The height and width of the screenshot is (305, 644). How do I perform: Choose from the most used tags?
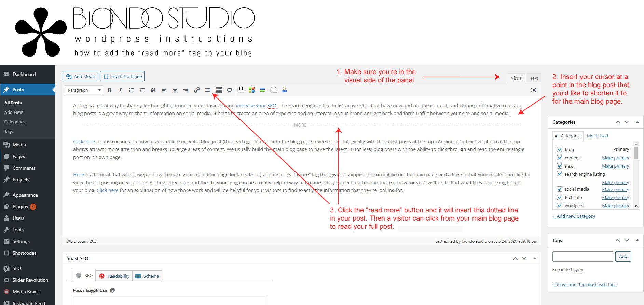click(584, 284)
